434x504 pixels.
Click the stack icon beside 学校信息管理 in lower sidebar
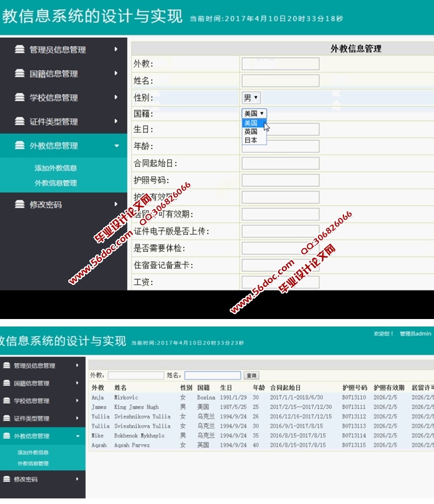[6, 400]
